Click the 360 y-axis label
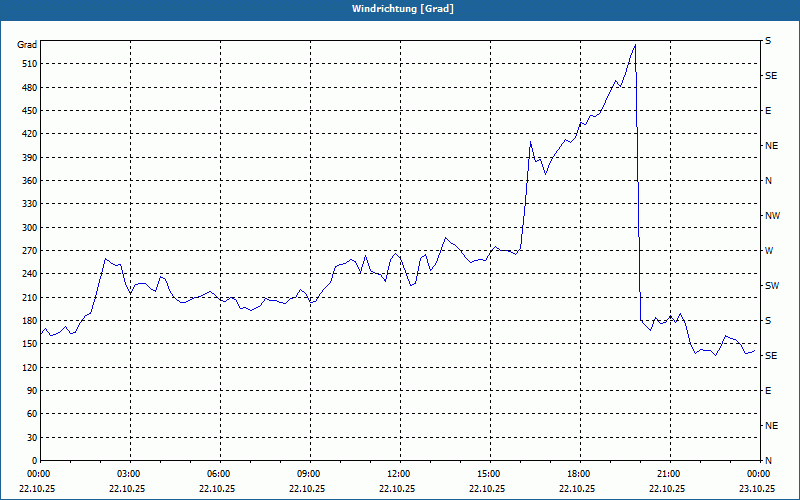Screen dimensions: 800x500 tap(29, 181)
